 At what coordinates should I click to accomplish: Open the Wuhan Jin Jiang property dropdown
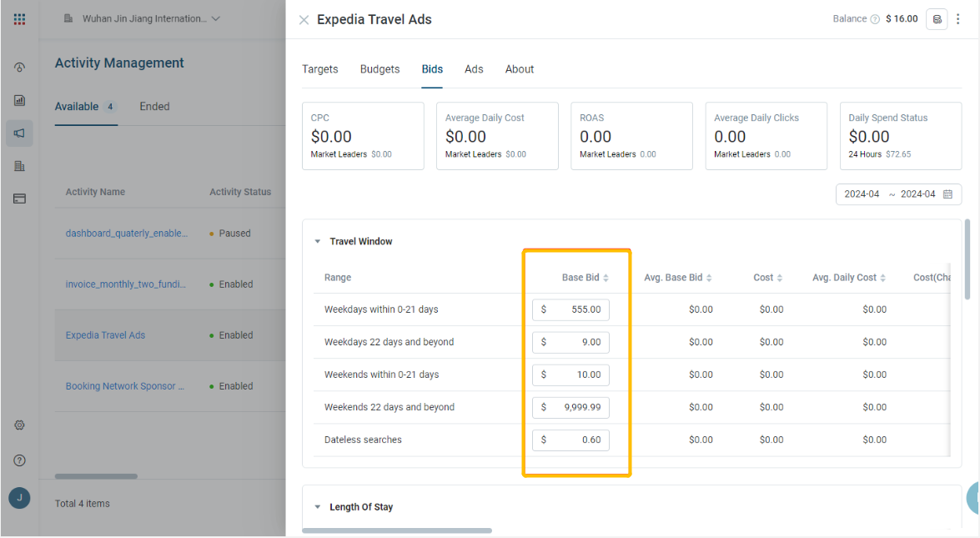(x=142, y=18)
